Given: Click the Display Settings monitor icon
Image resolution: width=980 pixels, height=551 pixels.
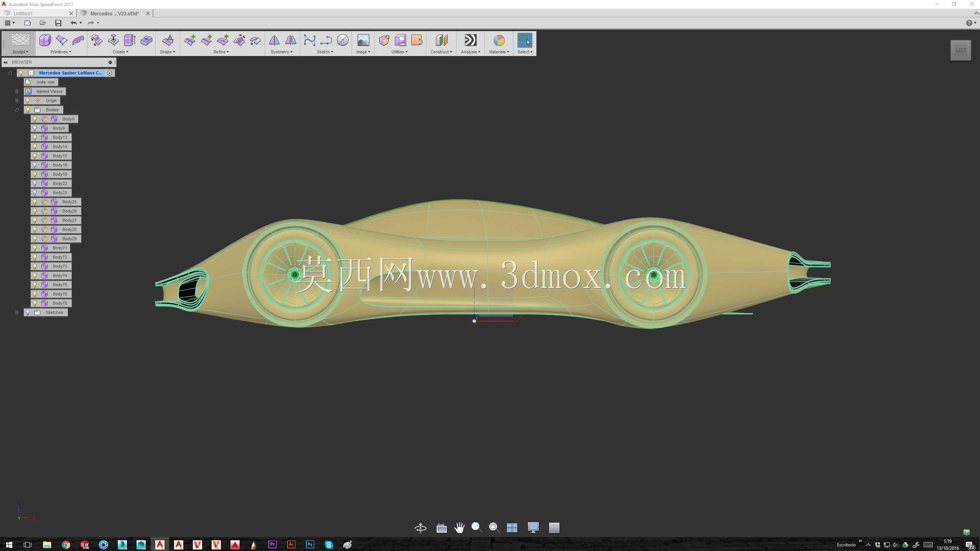Looking at the screenshot, I should [x=533, y=528].
